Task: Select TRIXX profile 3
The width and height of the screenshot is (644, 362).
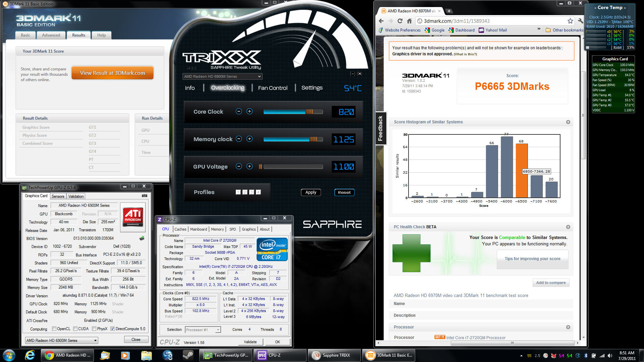Action: coord(252,192)
